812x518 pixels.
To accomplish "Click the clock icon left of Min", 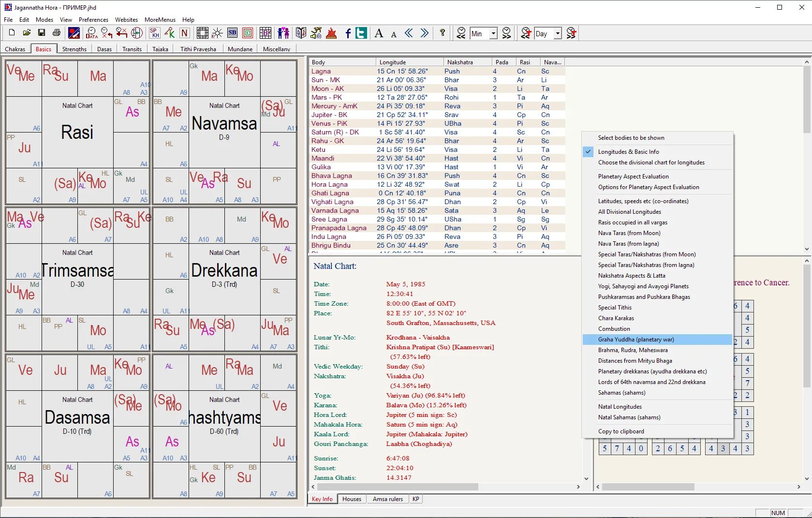I will (x=461, y=33).
